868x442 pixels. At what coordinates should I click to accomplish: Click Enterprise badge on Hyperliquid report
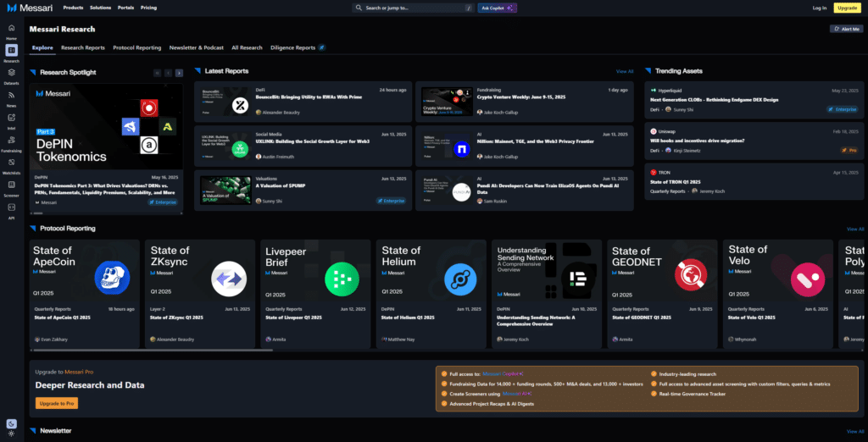[842, 109]
